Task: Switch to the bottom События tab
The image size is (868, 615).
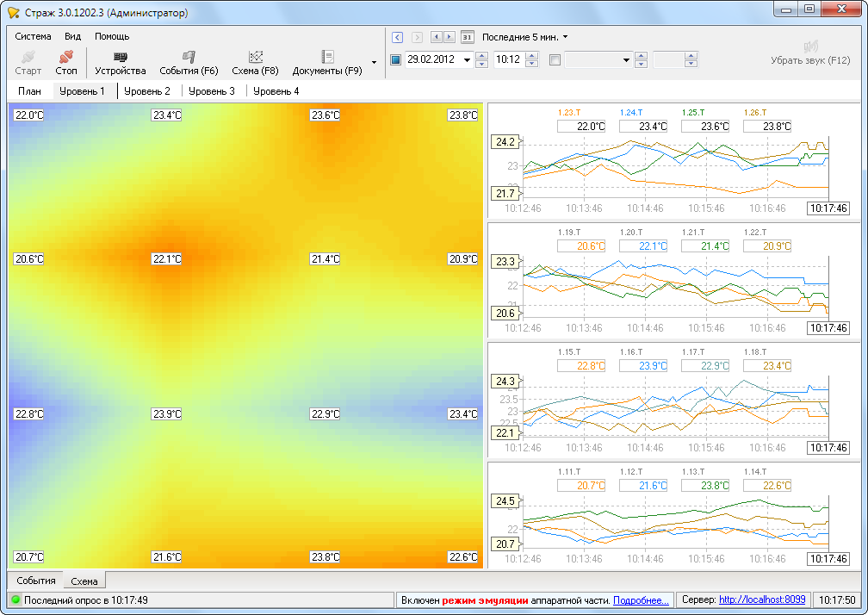Action: (36, 581)
